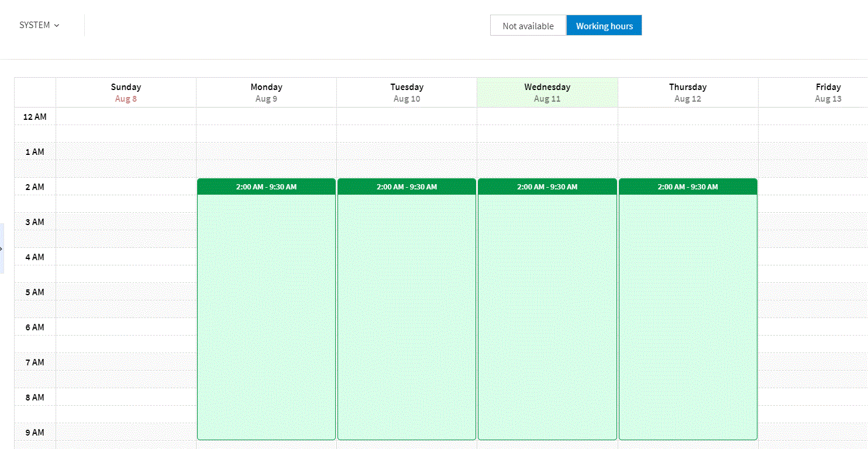Open the SYSTEM dropdown
The width and height of the screenshot is (868, 449).
pyautogui.click(x=39, y=25)
